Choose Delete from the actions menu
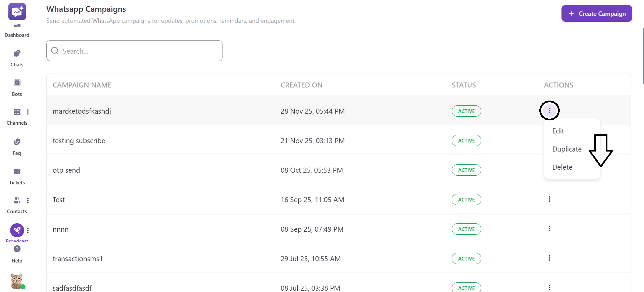644x292 pixels. click(562, 167)
